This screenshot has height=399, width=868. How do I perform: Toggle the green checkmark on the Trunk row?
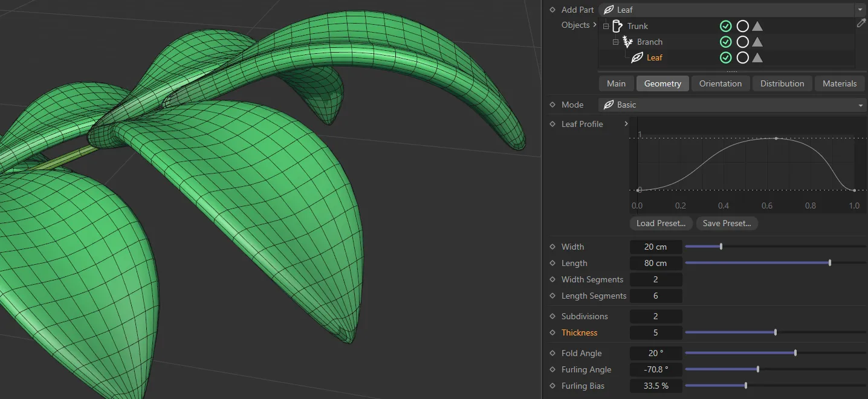[725, 26]
